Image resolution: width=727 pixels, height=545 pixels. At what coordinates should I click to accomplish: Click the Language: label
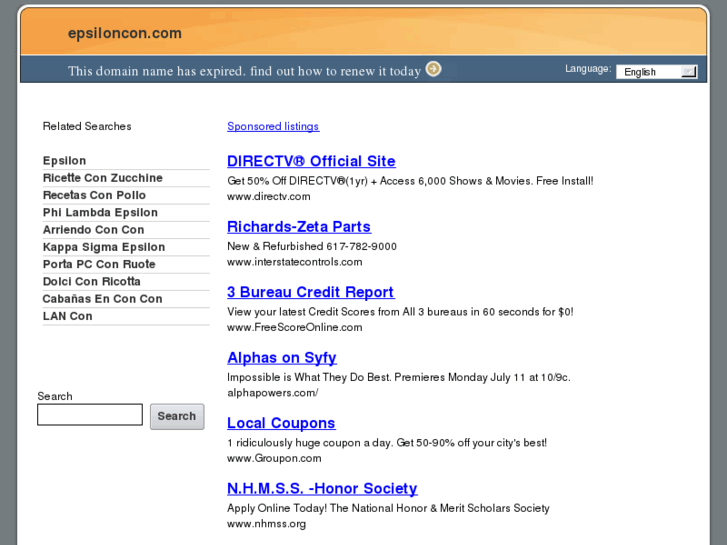pyautogui.click(x=588, y=69)
